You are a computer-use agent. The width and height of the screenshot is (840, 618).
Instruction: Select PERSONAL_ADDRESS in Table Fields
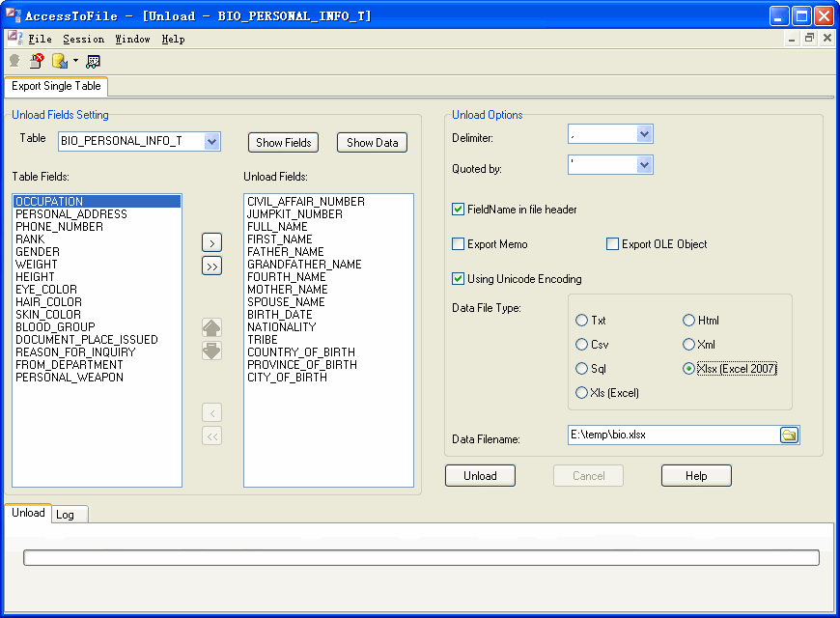[x=97, y=213]
